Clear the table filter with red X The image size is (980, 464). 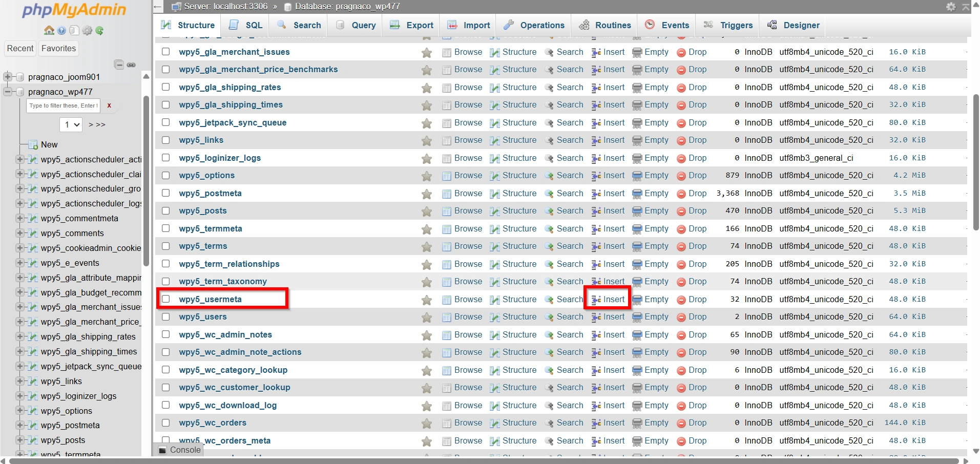[x=109, y=106]
